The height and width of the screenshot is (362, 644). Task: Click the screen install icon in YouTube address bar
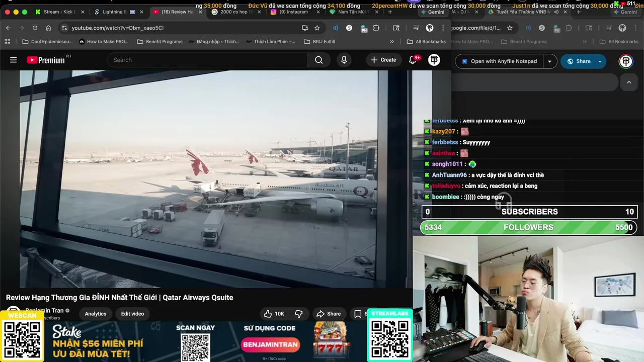coord(305,28)
